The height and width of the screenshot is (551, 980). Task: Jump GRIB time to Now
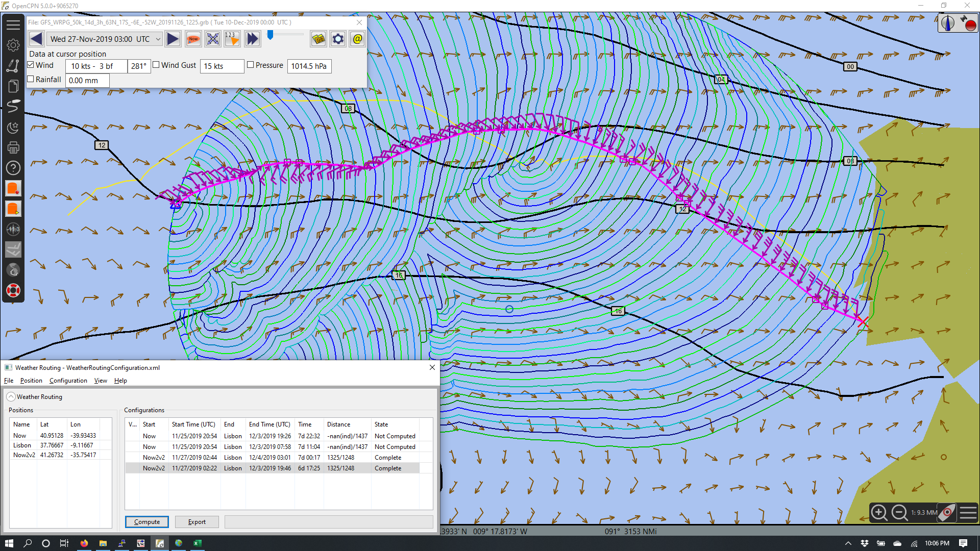pyautogui.click(x=193, y=39)
